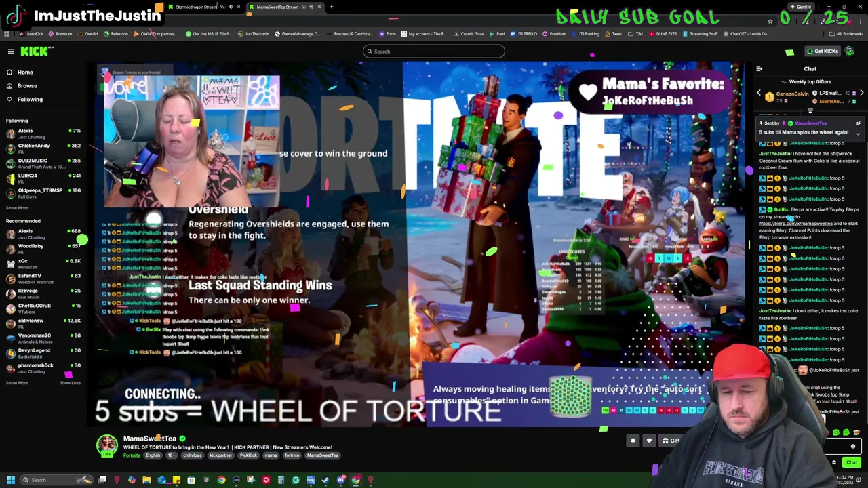Open the user profile avatar menu
Viewport: 868px width, 488px height.
pyautogui.click(x=850, y=52)
